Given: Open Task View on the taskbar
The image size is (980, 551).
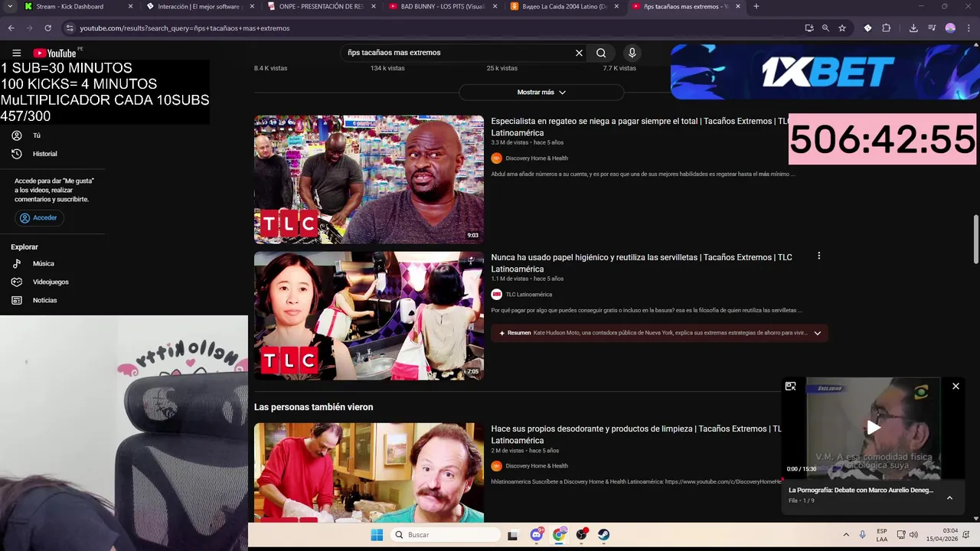Looking at the screenshot, I should tap(513, 535).
